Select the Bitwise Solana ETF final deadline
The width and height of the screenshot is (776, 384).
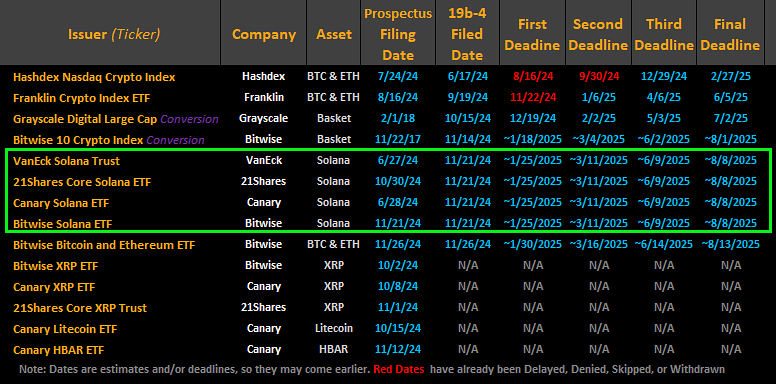click(730, 223)
